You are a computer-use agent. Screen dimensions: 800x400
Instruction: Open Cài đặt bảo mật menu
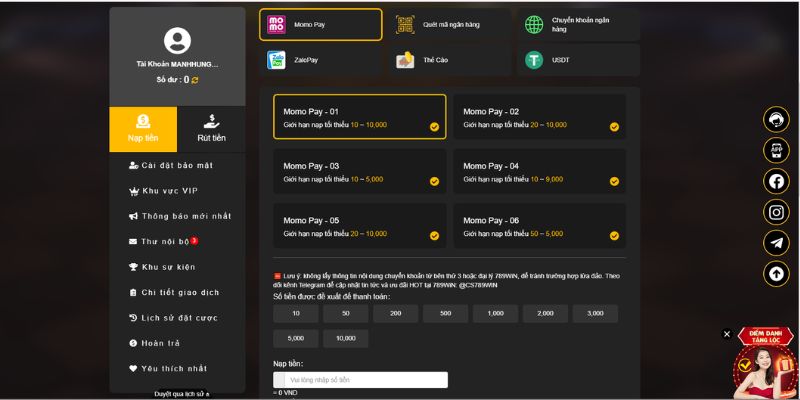(177, 165)
